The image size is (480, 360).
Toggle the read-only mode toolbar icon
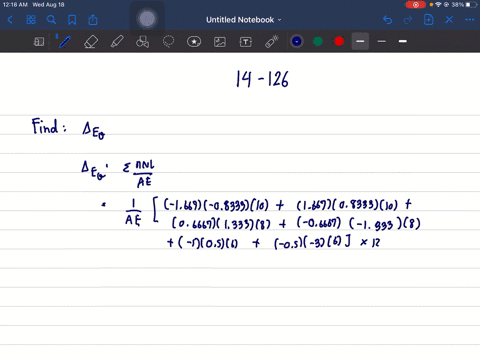tap(39, 42)
